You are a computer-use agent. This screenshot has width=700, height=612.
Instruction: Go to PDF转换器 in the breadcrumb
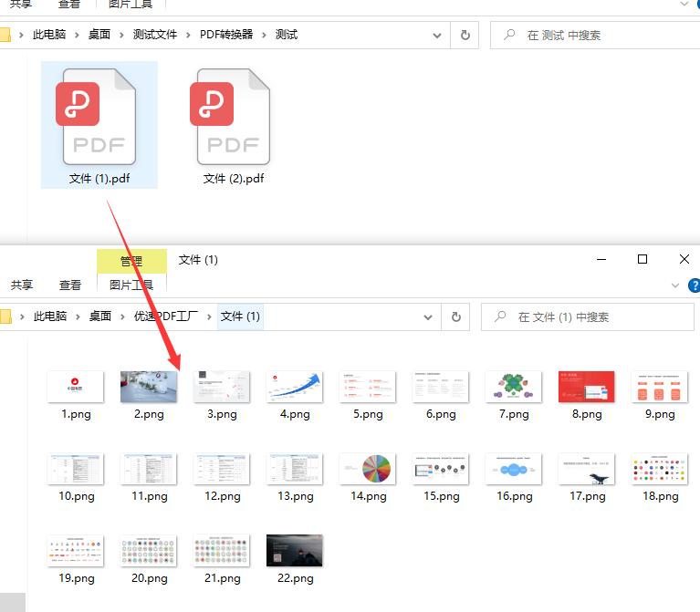coord(226,35)
